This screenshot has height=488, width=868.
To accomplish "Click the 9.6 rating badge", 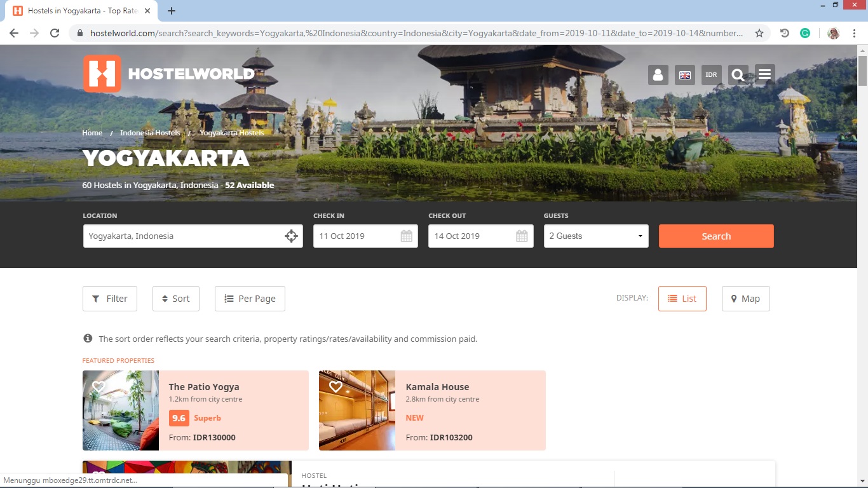I will coord(179,418).
